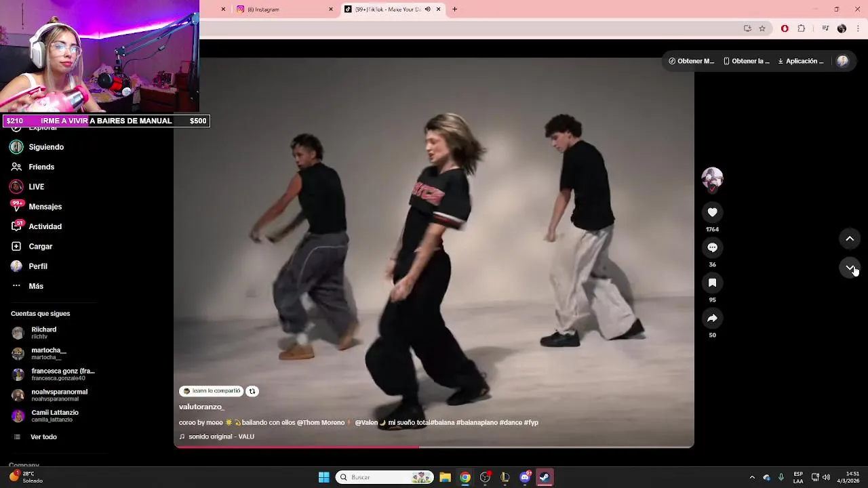This screenshot has height=488, width=868.
Task: Like the video with heart icon
Action: click(712, 212)
